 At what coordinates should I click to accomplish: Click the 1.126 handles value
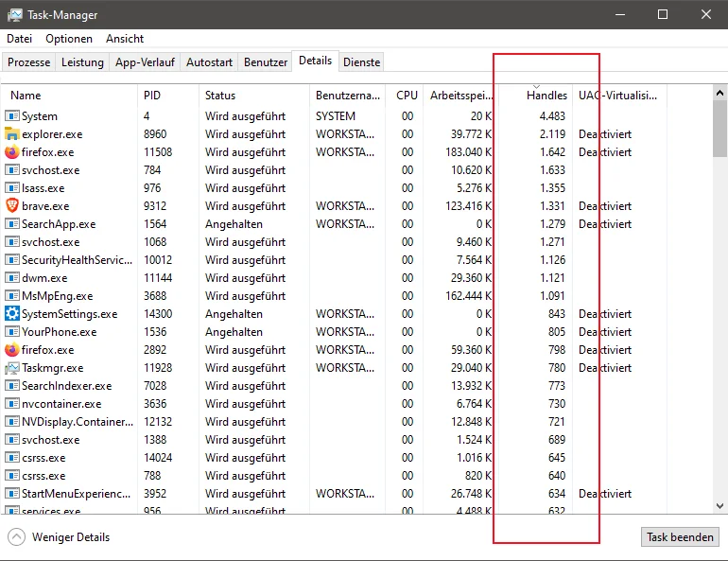click(552, 259)
